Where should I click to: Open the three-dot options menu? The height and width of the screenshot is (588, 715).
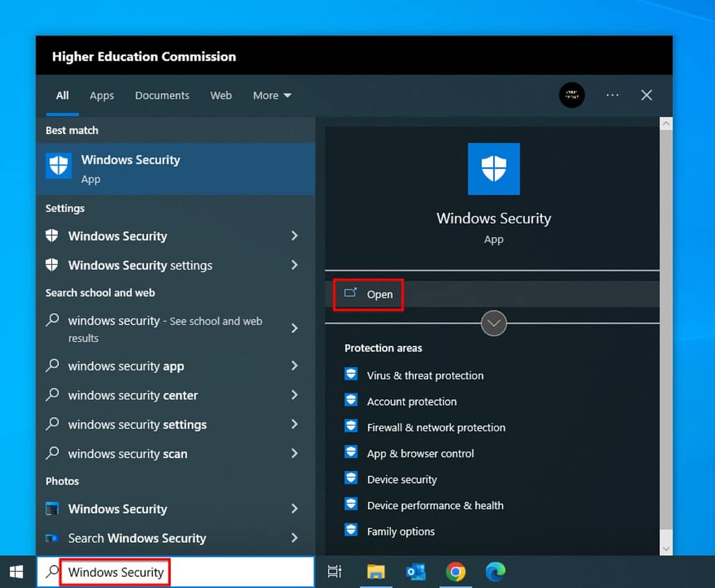(612, 95)
